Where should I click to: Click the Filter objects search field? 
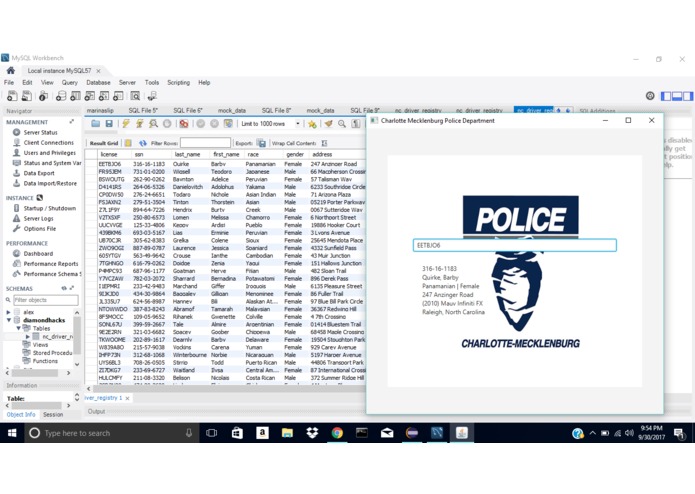[x=46, y=300]
